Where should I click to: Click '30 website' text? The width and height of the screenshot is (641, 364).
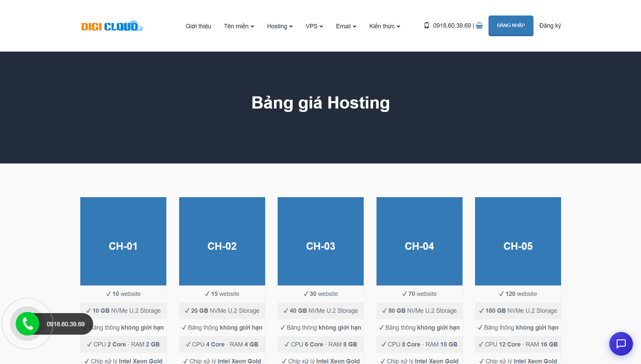click(x=324, y=294)
